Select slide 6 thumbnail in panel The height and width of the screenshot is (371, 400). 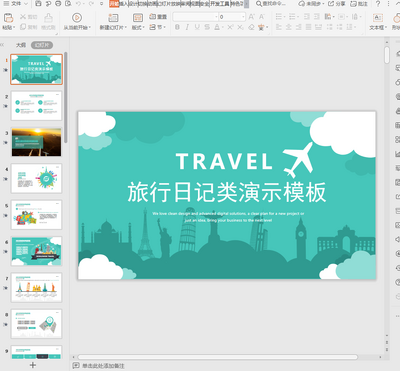click(x=36, y=251)
